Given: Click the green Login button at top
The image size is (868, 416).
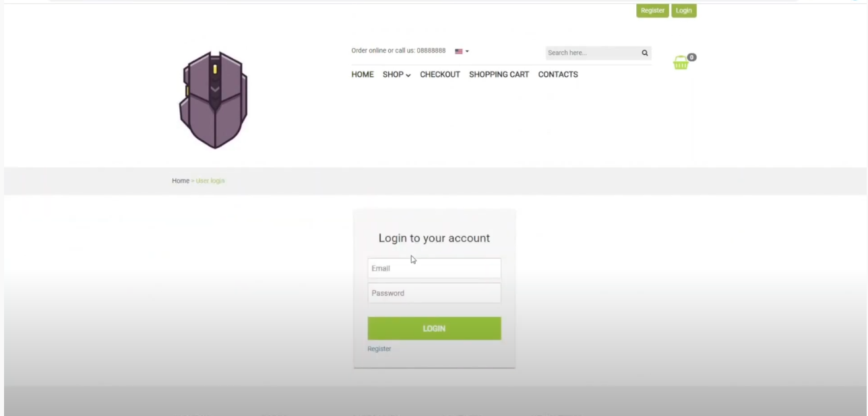Looking at the screenshot, I should point(684,11).
